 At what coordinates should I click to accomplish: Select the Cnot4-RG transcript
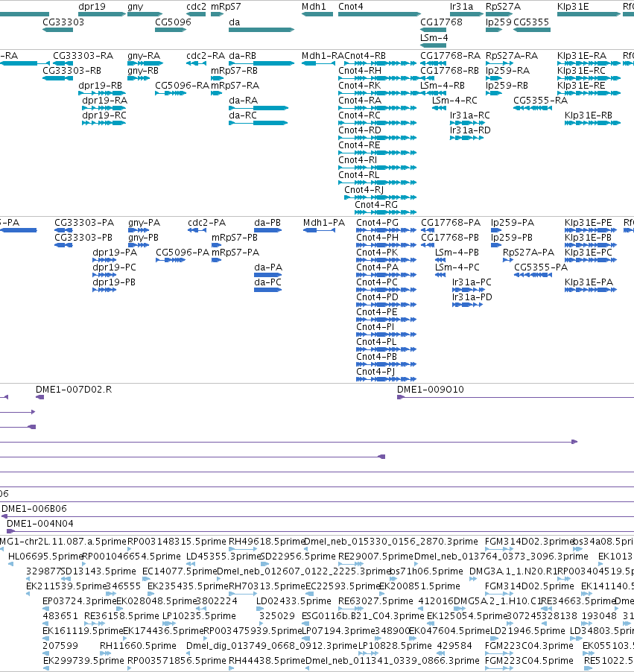click(385, 212)
